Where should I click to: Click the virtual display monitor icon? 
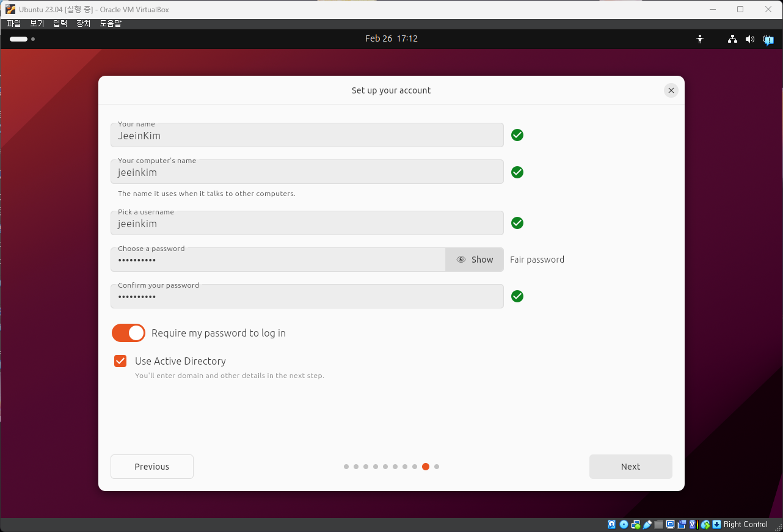click(670, 525)
